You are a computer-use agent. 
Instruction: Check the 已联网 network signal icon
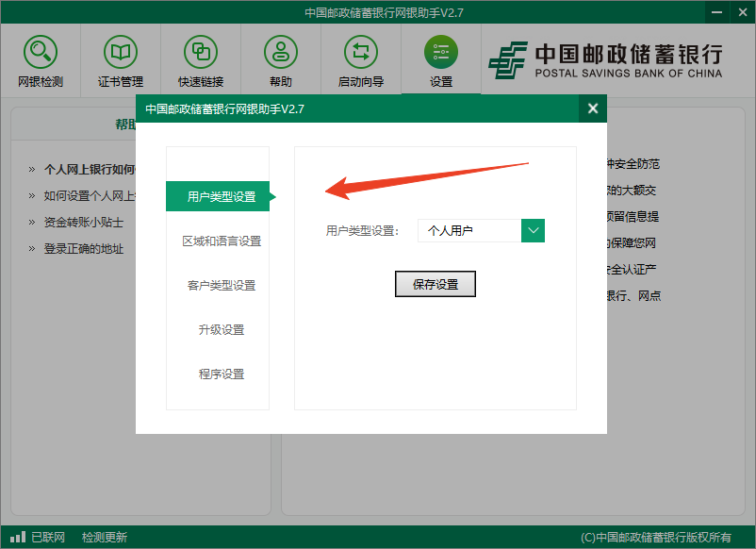coord(18,537)
